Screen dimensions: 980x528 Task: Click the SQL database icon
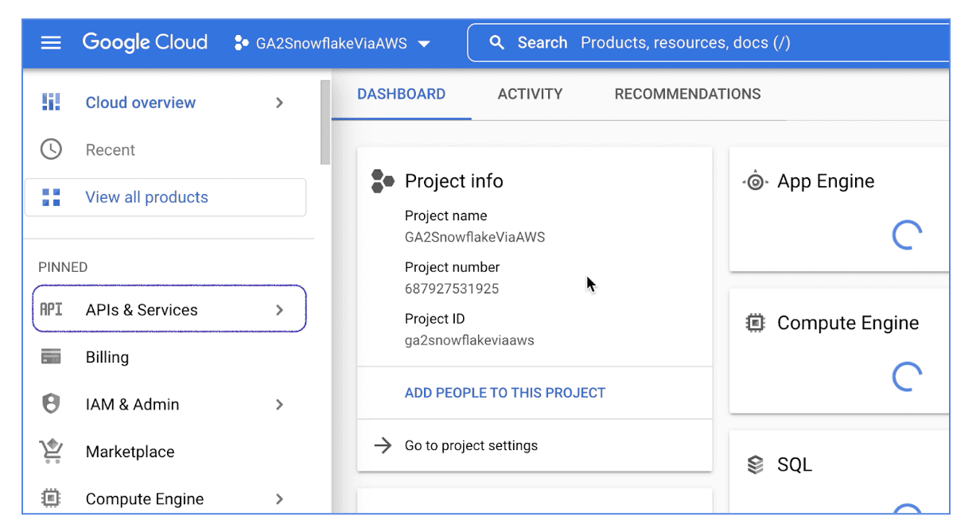[756, 464]
